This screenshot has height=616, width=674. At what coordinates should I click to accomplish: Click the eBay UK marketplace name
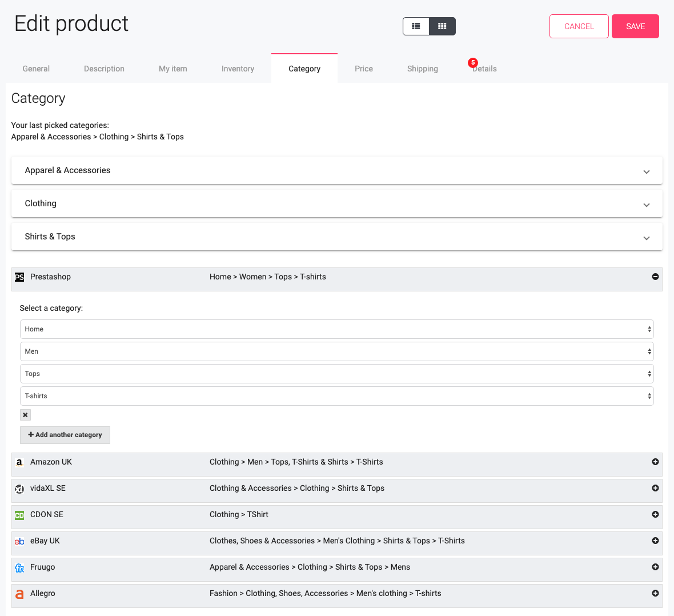click(x=45, y=541)
